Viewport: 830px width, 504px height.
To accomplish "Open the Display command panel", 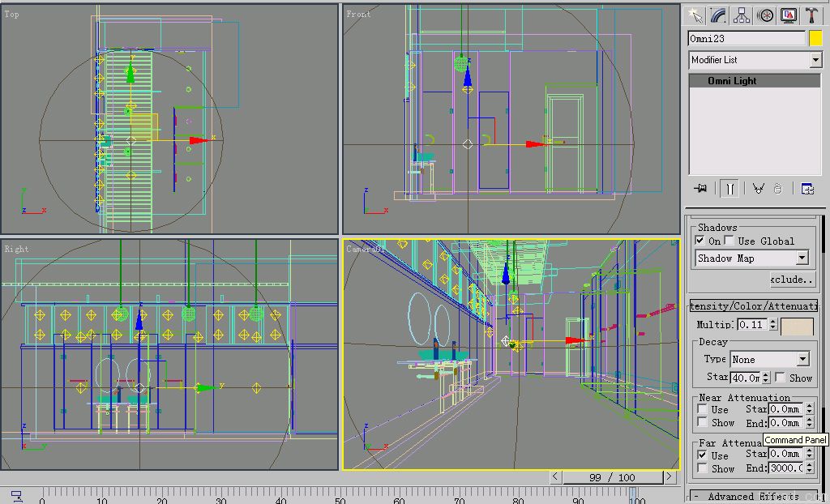I will tap(789, 15).
